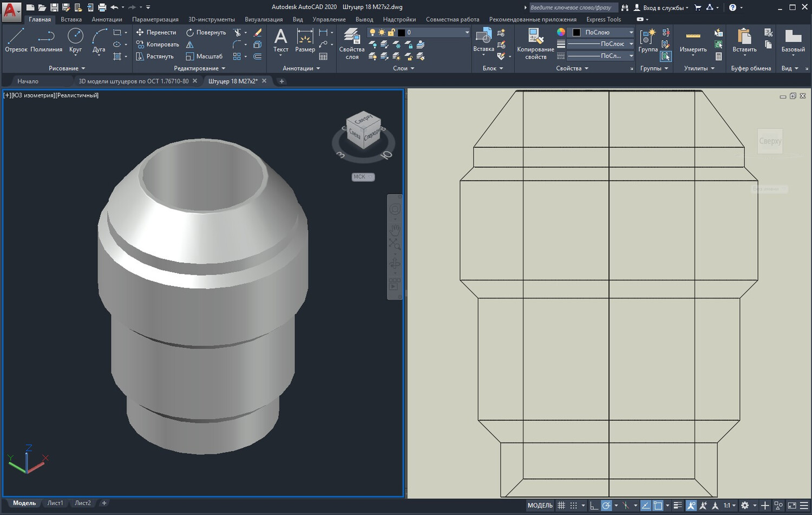Switch to the Лист1 layout tab
The width and height of the screenshot is (812, 515).
[x=55, y=503]
